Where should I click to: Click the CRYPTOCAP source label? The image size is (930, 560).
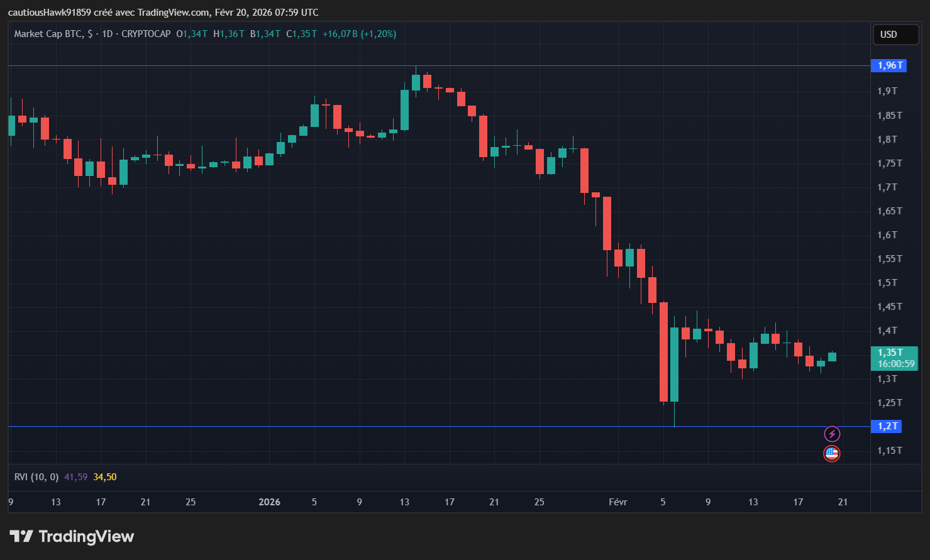click(x=145, y=34)
